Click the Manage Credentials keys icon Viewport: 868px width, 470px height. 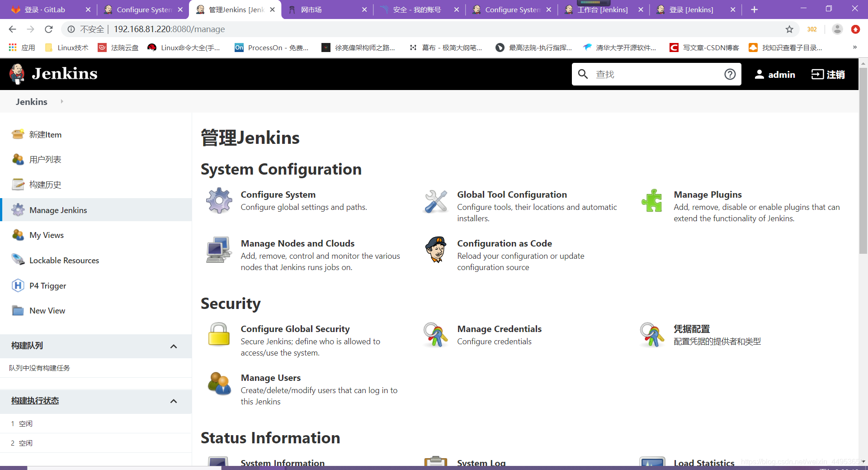point(436,335)
